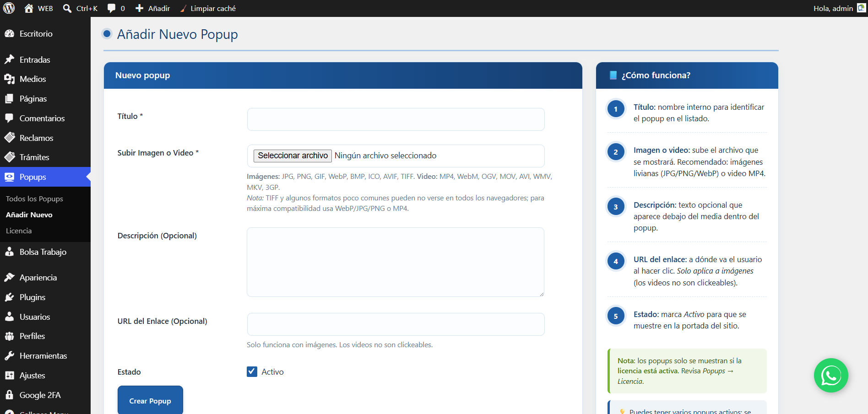Click the Seleccionar archivo button

click(x=293, y=156)
